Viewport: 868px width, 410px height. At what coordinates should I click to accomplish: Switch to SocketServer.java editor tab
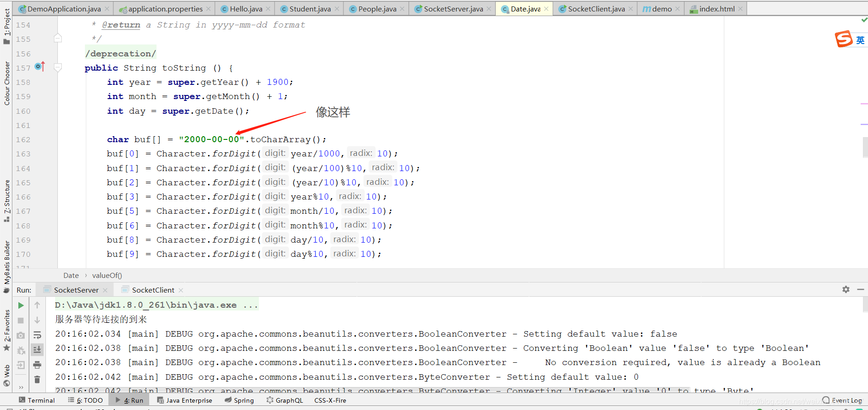tap(453, 9)
